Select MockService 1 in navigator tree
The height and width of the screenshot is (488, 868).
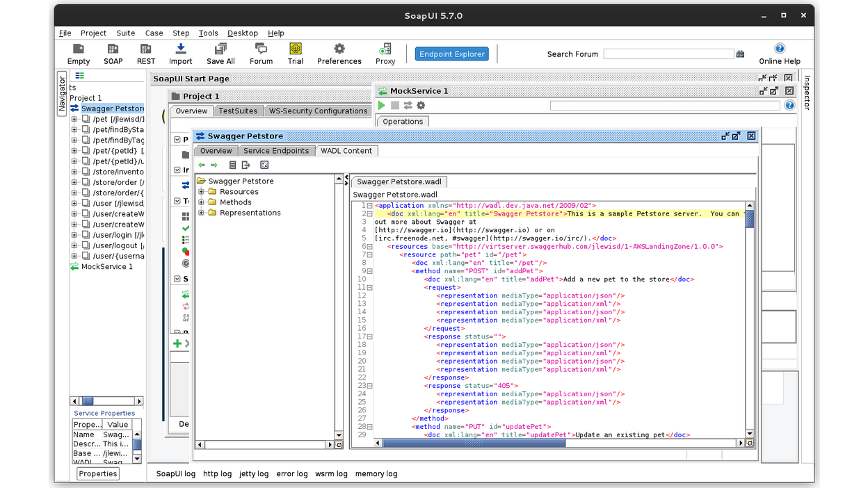106,267
